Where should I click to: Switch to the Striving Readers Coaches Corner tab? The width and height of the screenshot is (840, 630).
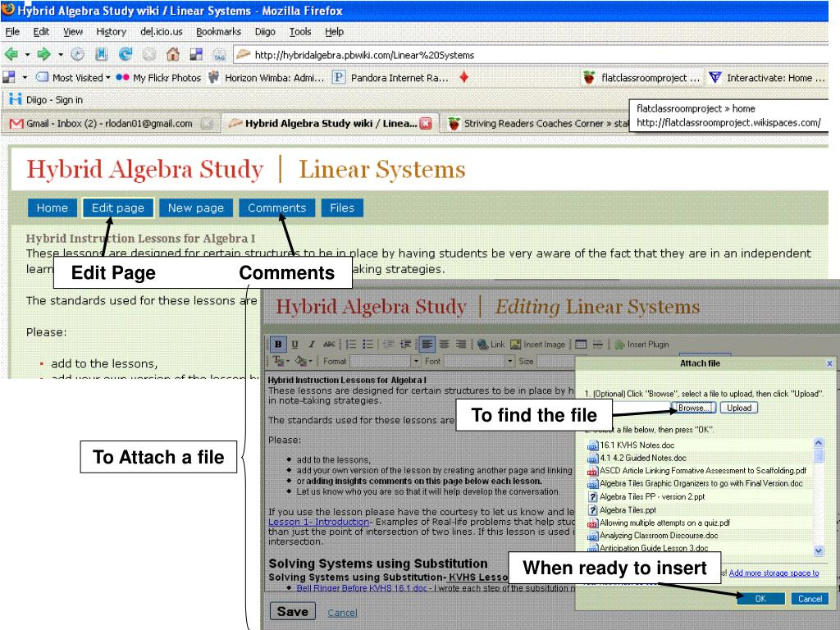(536, 124)
